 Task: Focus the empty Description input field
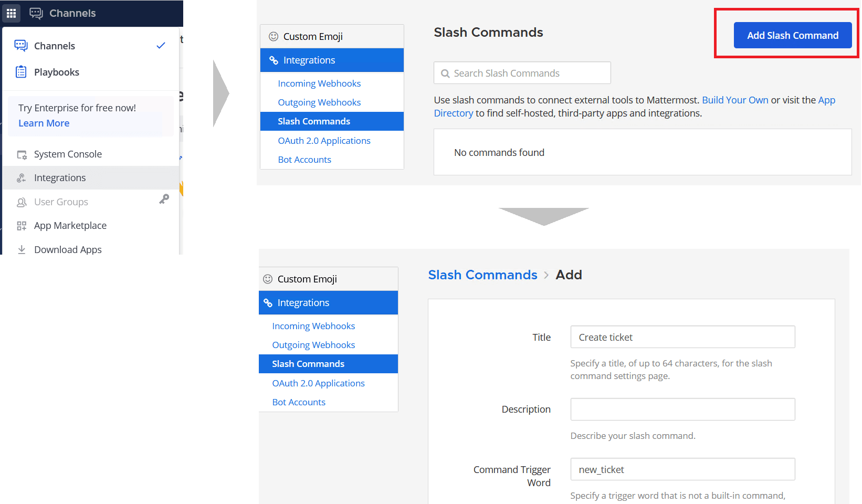(x=682, y=409)
